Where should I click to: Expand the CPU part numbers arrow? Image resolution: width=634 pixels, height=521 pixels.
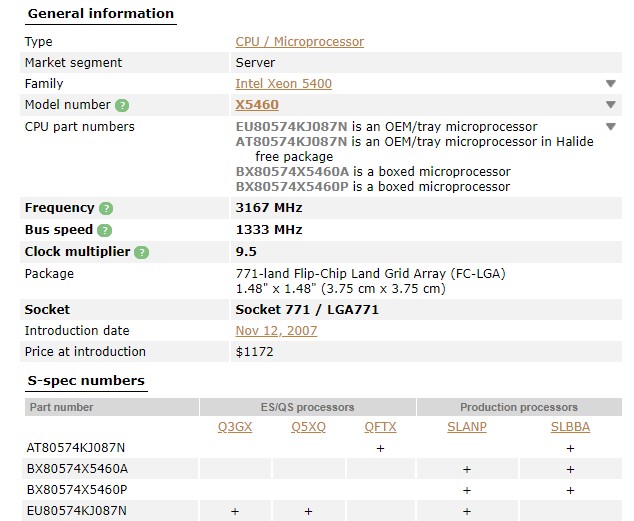(610, 127)
